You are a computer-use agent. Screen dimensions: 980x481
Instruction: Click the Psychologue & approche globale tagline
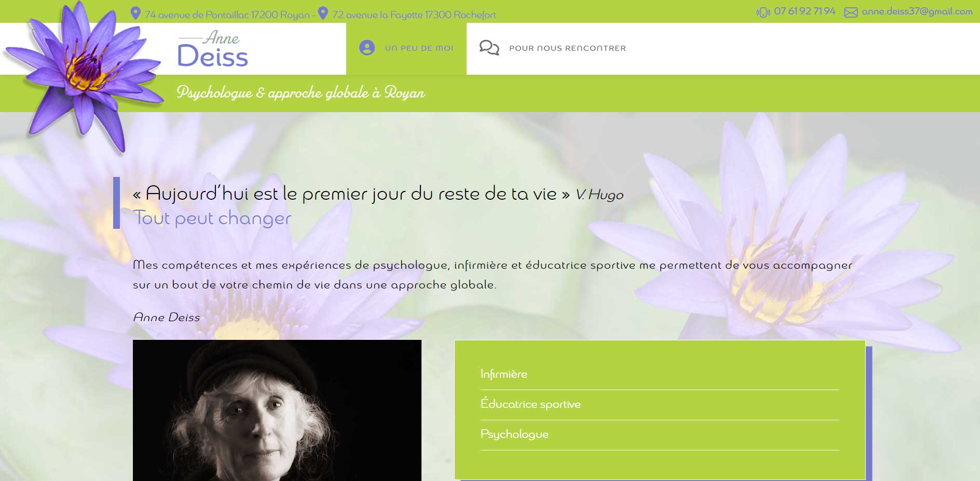pos(301,93)
